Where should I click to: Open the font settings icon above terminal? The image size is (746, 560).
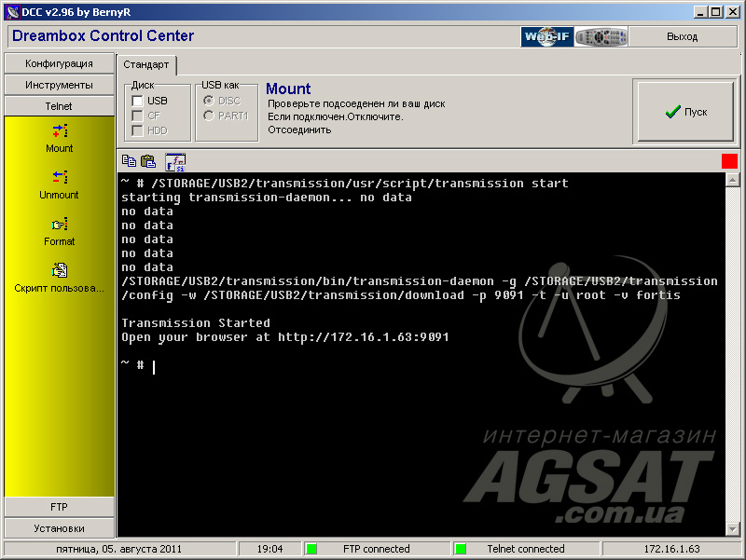click(175, 162)
